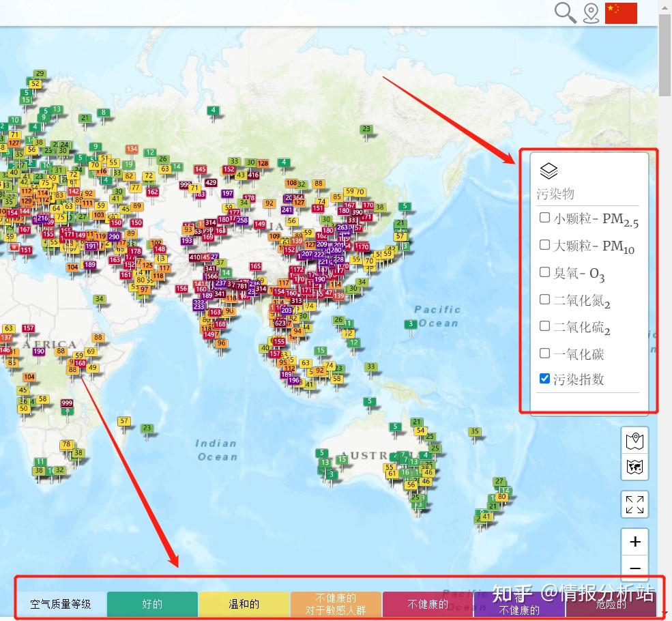The width and height of the screenshot is (672, 621).
Task: Enable the 小颗粒-PM2.5 checkbox
Action: click(544, 217)
